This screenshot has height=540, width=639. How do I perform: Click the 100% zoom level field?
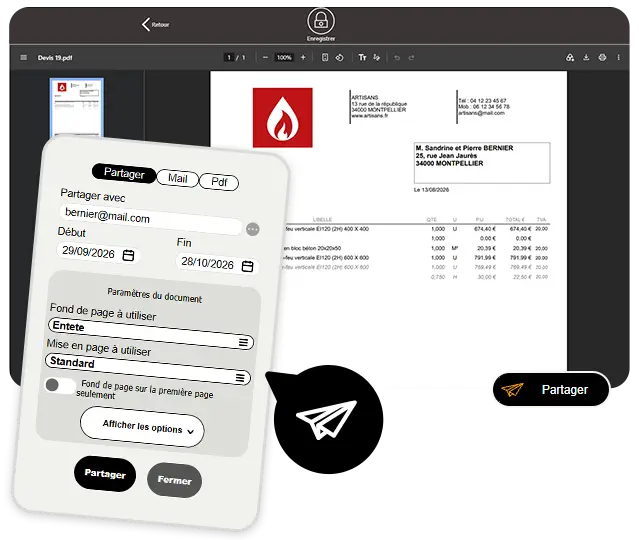[x=284, y=57]
